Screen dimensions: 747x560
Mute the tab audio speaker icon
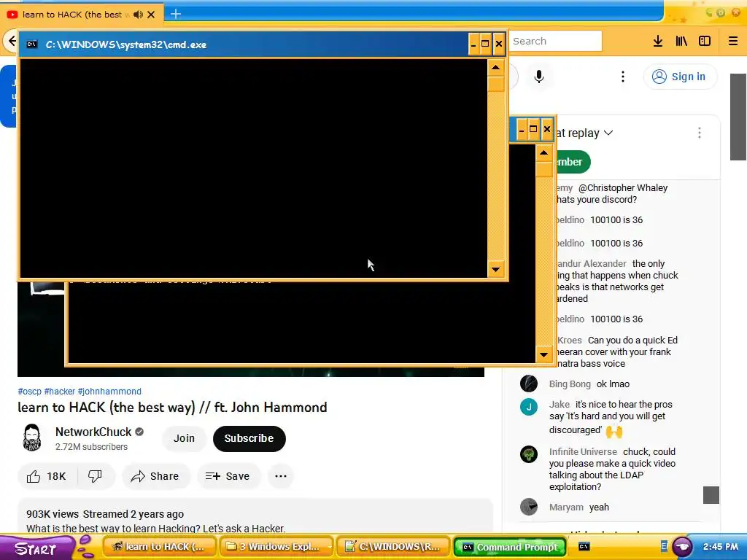(x=138, y=15)
